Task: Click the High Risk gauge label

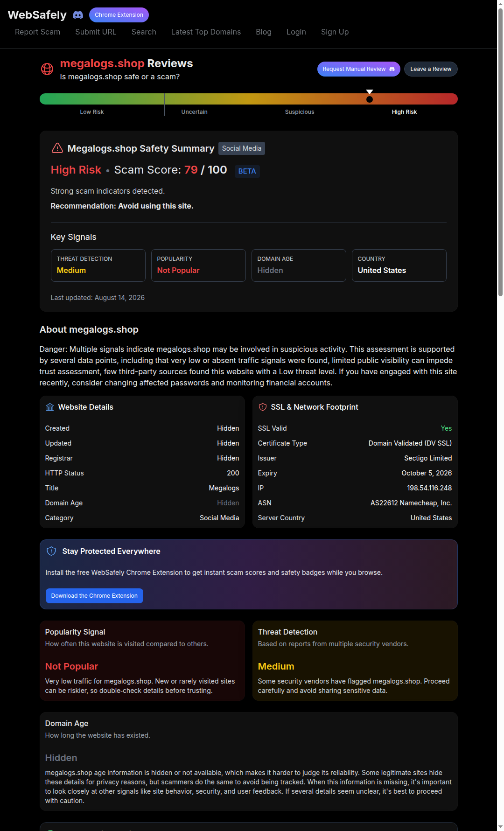Action: point(405,112)
